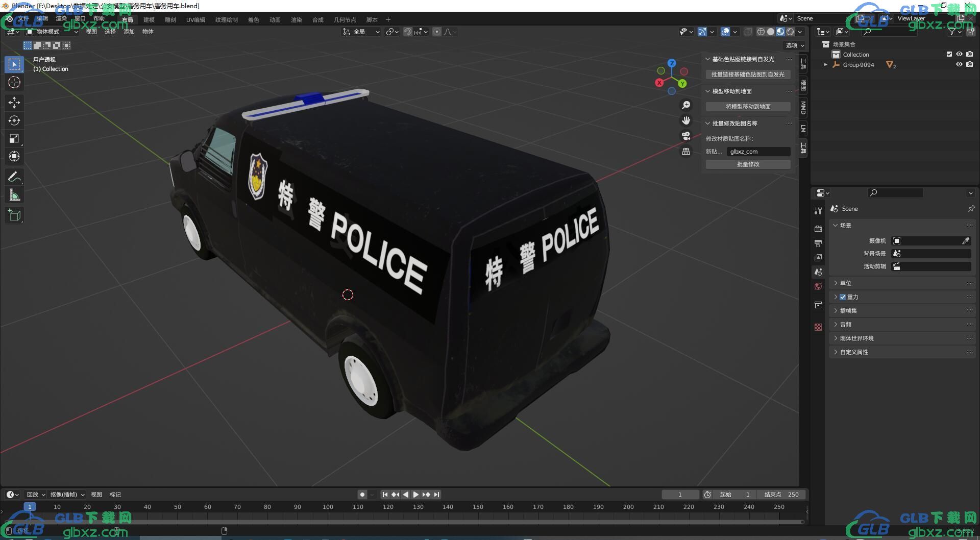
Task: Hide Collection in viewport via eye icon
Action: (x=959, y=54)
